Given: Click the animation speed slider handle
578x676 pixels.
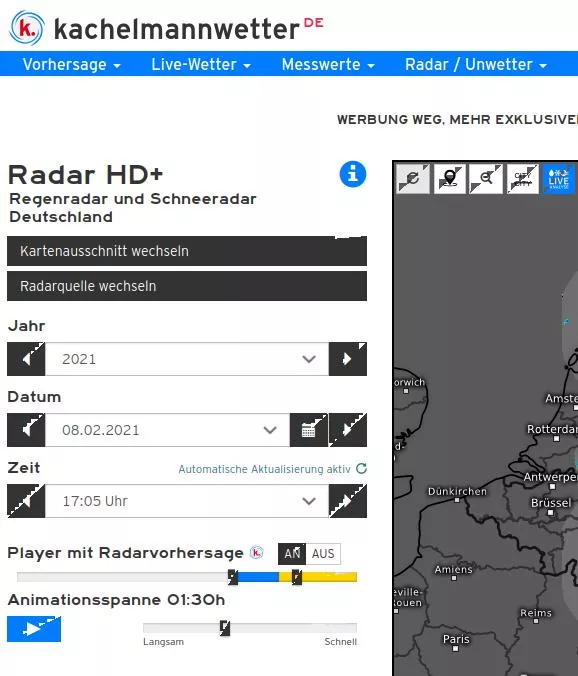Looking at the screenshot, I should (x=225, y=628).
